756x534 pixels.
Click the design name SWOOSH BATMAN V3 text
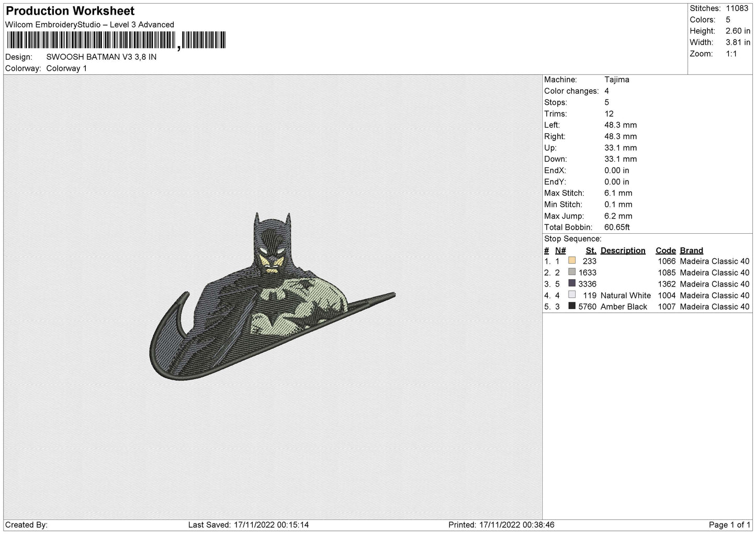(101, 57)
